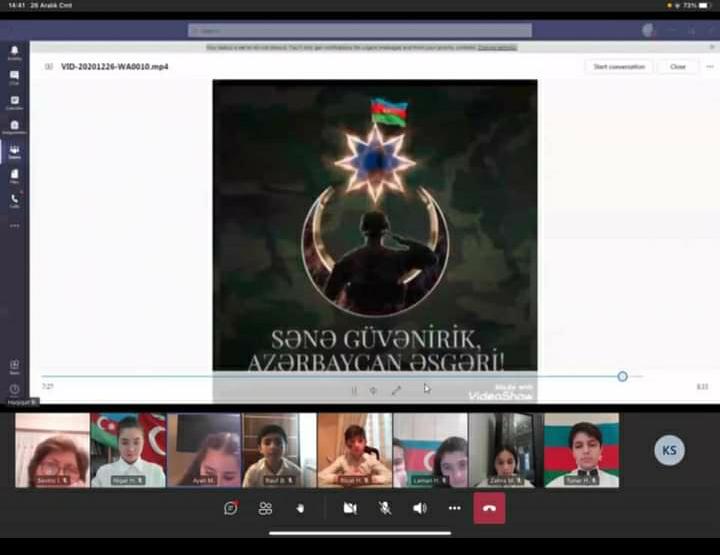Open Calendar in the Teams sidebar
The width and height of the screenshot is (720, 555).
(x=14, y=102)
